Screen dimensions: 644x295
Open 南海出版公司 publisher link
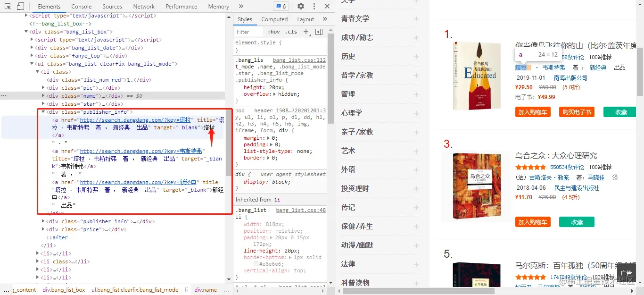(570, 78)
